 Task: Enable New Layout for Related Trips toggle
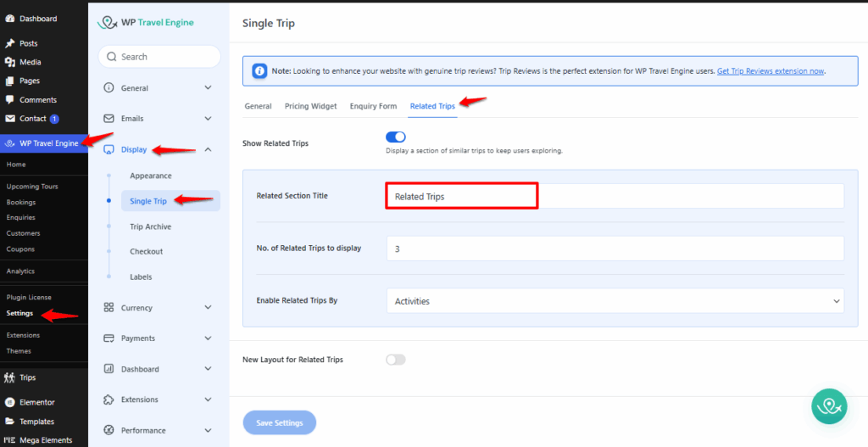(395, 360)
